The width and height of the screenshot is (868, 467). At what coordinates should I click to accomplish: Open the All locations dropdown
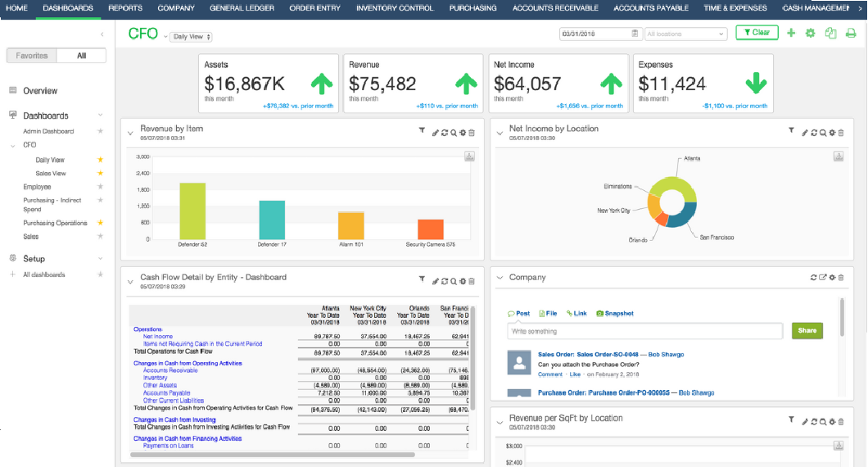(x=685, y=34)
